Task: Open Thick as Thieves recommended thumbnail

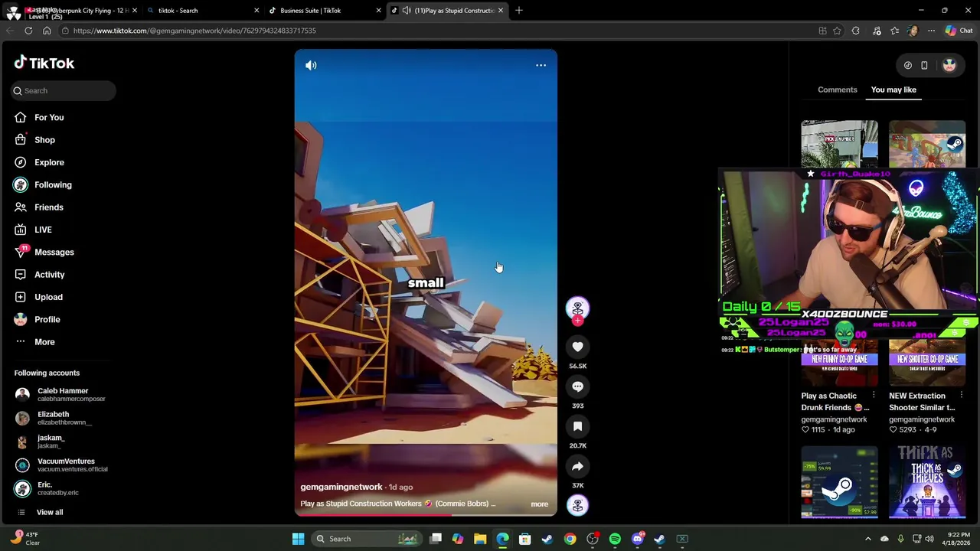Action: point(927,482)
